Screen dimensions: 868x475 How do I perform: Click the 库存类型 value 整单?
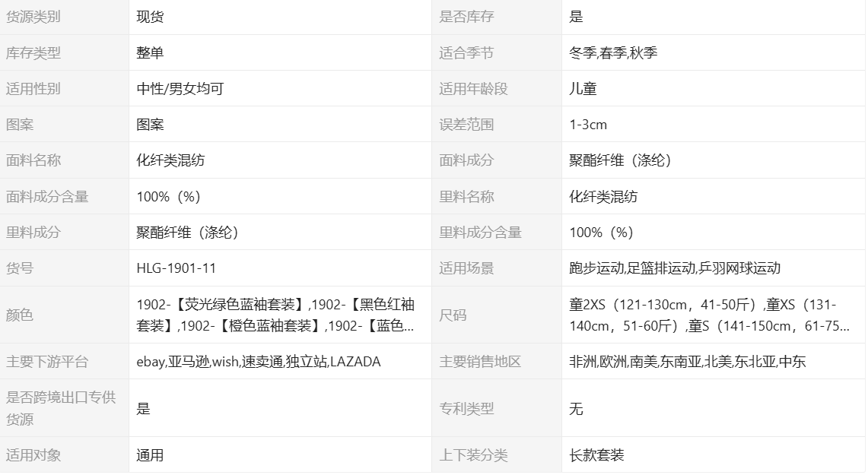point(150,53)
